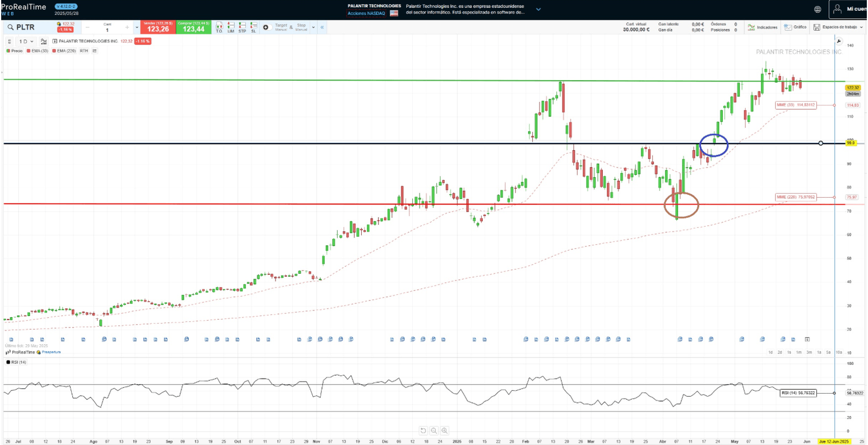Screen dimensions: 868x445
Task: Toggle EMA (33) indicator in the legend
Action: 36,51
